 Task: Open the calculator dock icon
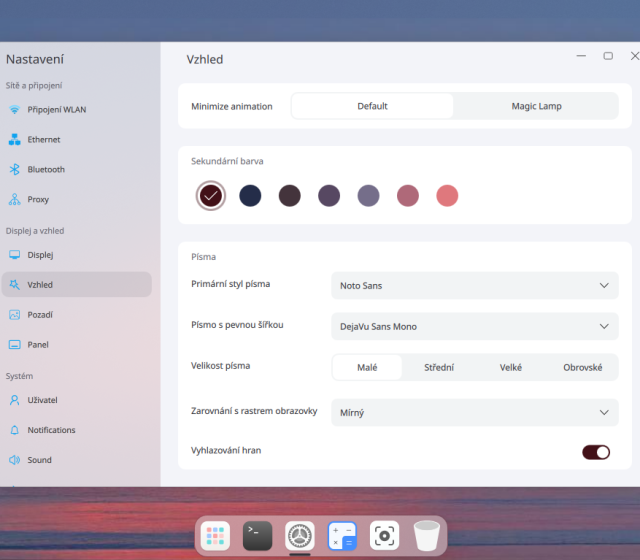pyautogui.click(x=342, y=536)
